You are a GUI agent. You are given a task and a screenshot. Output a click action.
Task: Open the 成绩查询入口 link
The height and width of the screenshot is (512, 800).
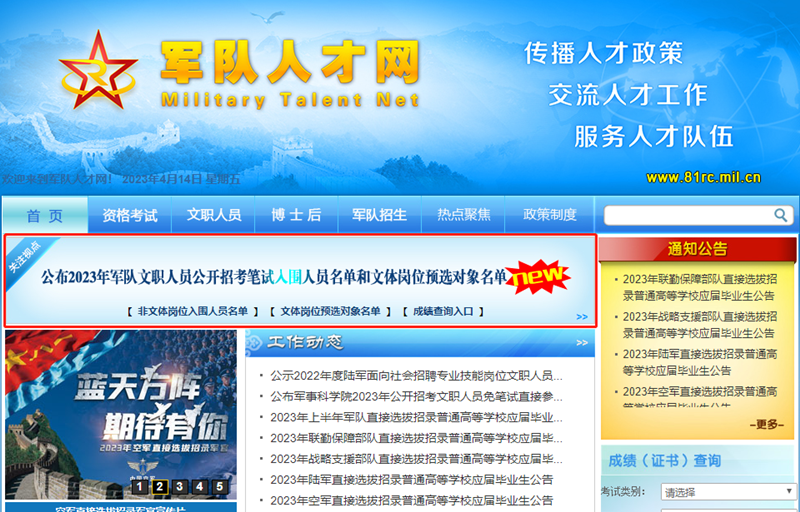443,311
